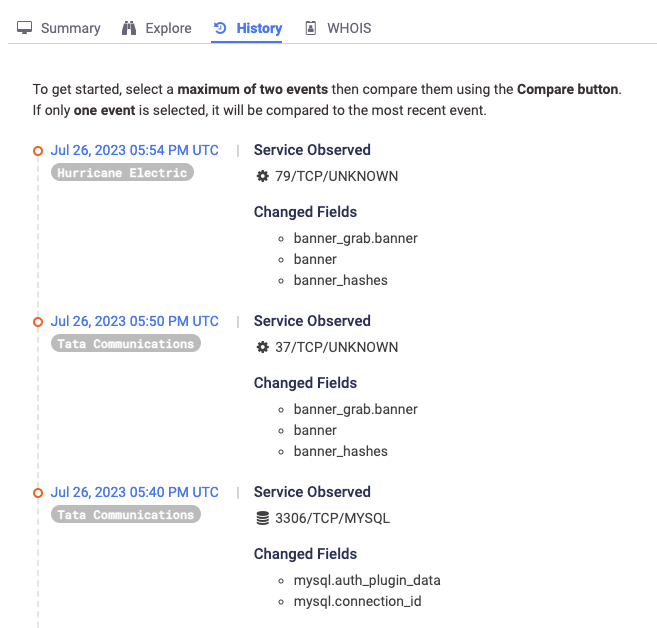Click the gear icon beside 79/TCP/UNKNOWN
The width and height of the screenshot is (657, 628).
(x=263, y=176)
